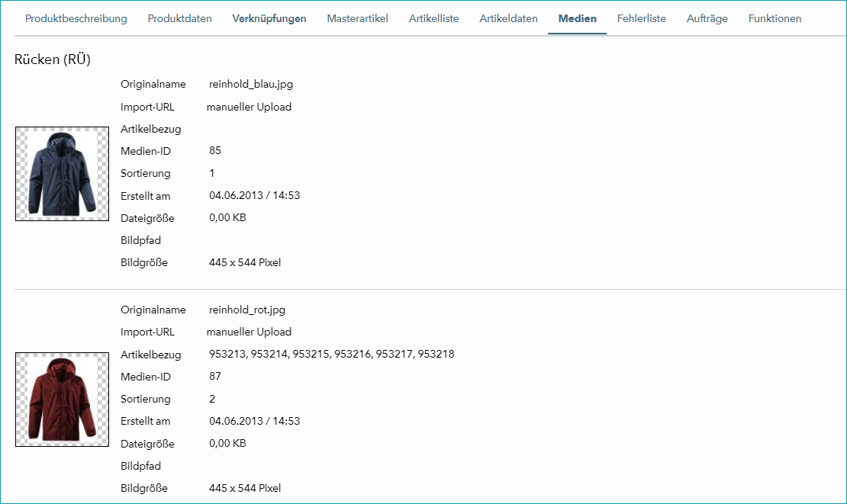The image size is (847, 504).
Task: Click Originalname label above Medien-ID 85
Action: (153, 84)
